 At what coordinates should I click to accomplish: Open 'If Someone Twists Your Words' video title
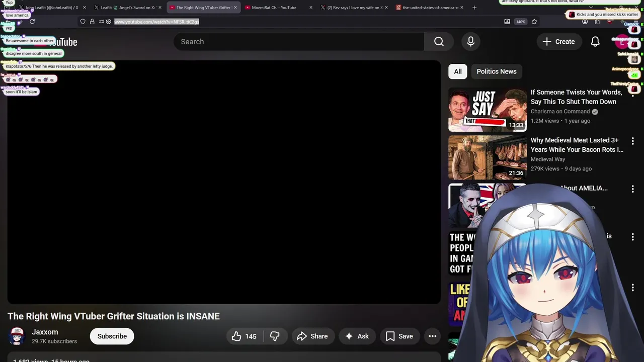[x=577, y=97]
